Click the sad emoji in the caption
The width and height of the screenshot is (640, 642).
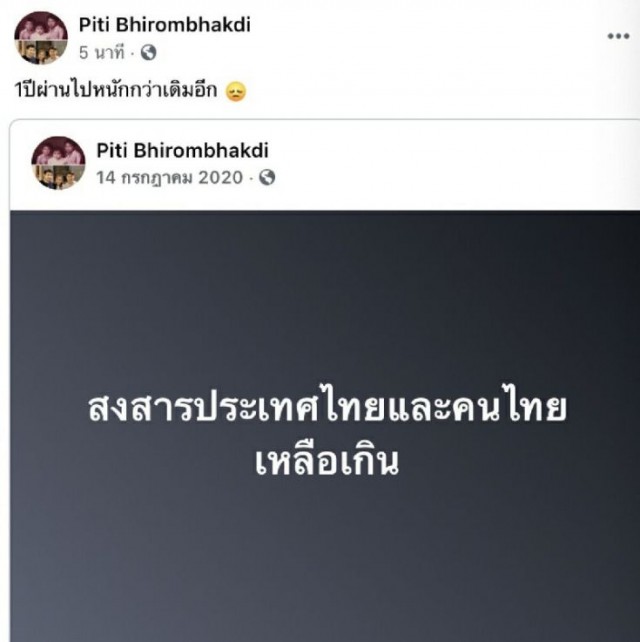point(236,91)
